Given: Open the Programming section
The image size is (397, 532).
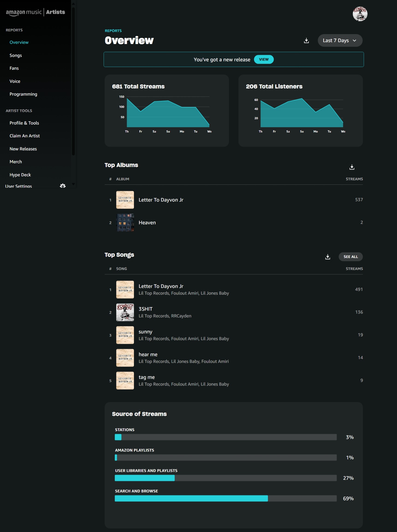Looking at the screenshot, I should pos(23,94).
